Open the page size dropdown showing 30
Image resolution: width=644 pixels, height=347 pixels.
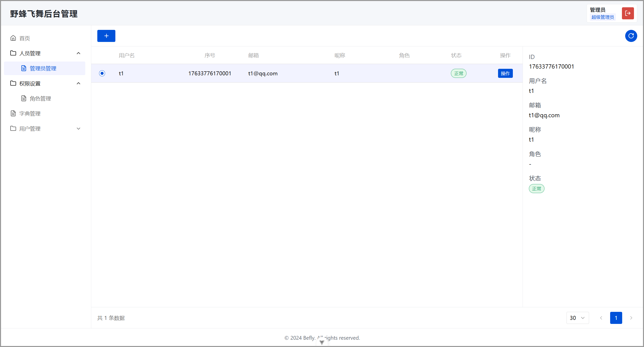click(x=577, y=318)
